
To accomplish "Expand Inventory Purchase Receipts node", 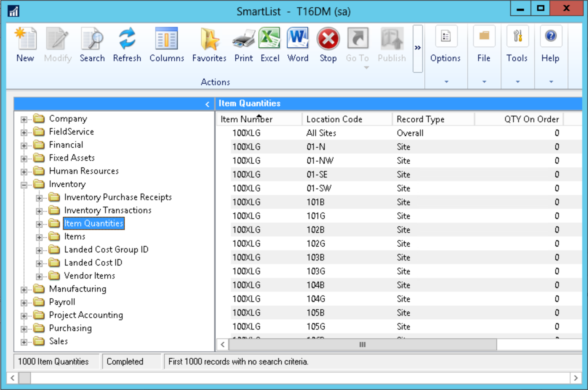I will click(x=39, y=198).
